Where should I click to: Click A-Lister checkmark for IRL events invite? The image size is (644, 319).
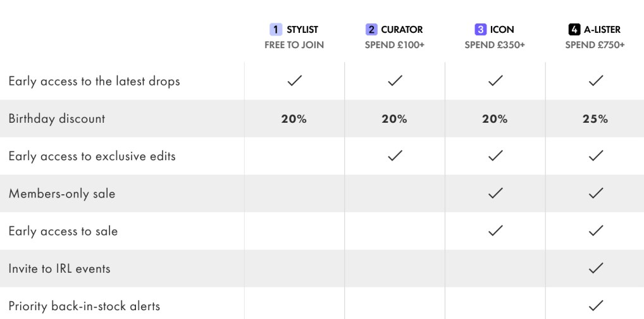[x=595, y=268]
